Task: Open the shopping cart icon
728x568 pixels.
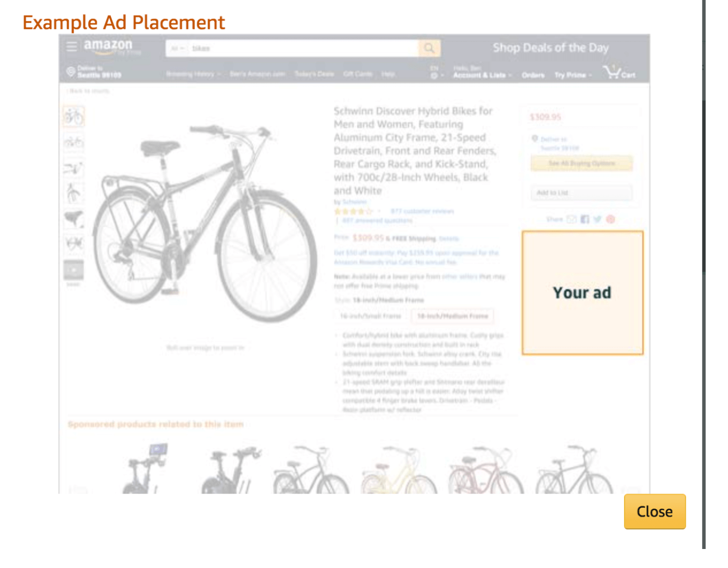Action: click(619, 72)
